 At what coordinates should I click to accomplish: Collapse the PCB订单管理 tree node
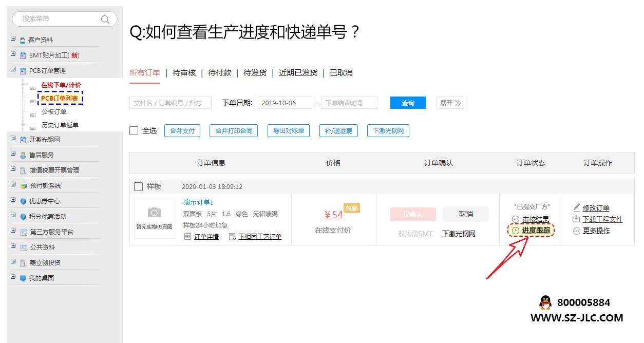click(x=13, y=69)
